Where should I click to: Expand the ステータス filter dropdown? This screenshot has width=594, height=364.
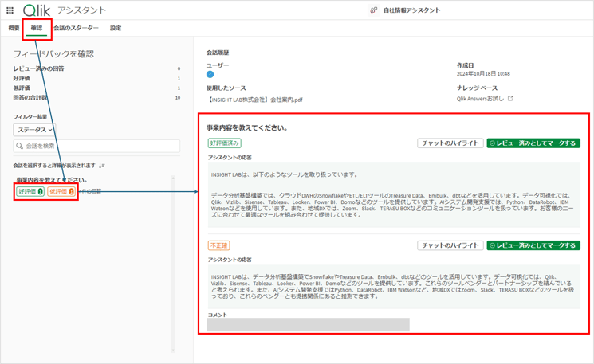click(34, 130)
